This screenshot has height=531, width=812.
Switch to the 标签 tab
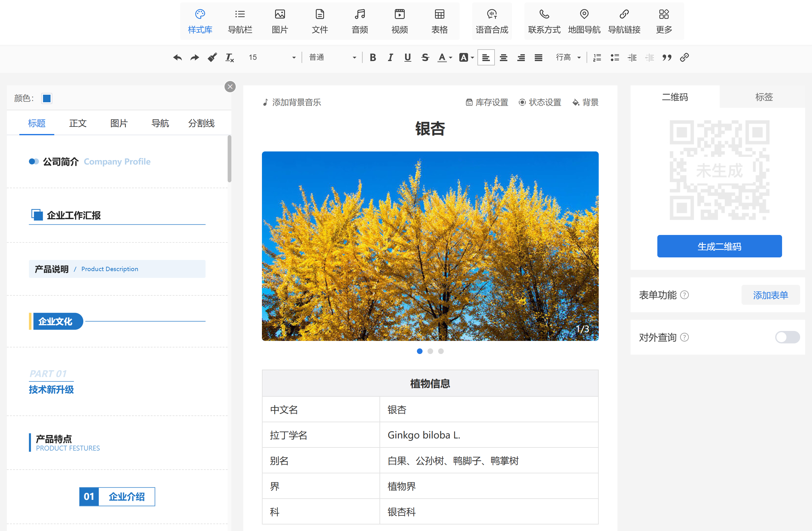pyautogui.click(x=764, y=97)
